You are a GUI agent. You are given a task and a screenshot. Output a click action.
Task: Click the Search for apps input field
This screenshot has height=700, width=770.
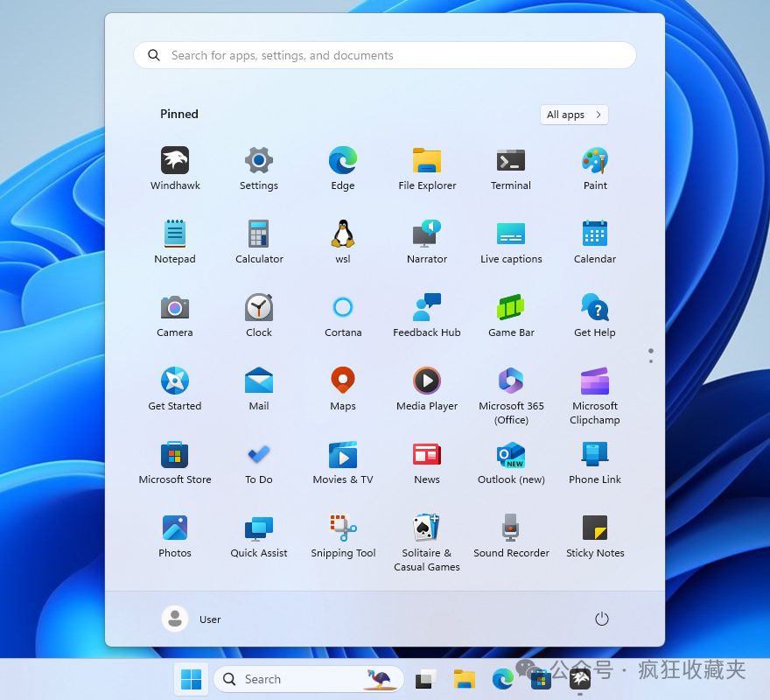tap(384, 54)
